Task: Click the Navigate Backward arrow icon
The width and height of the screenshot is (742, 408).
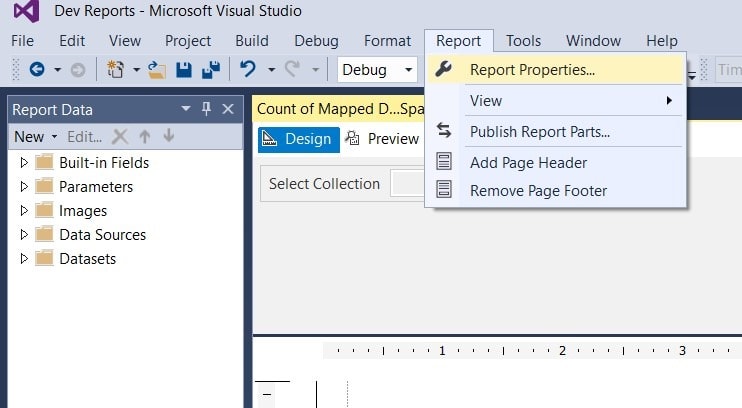Action: click(37, 70)
